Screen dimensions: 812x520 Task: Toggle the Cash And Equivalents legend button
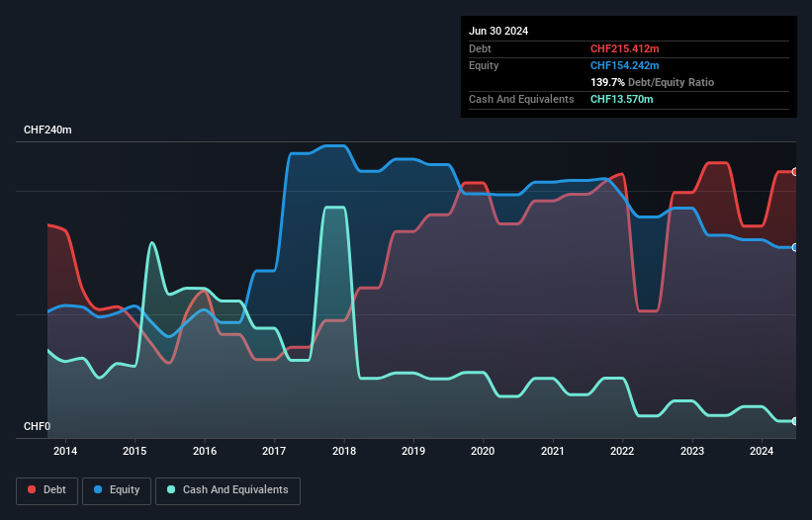227,490
